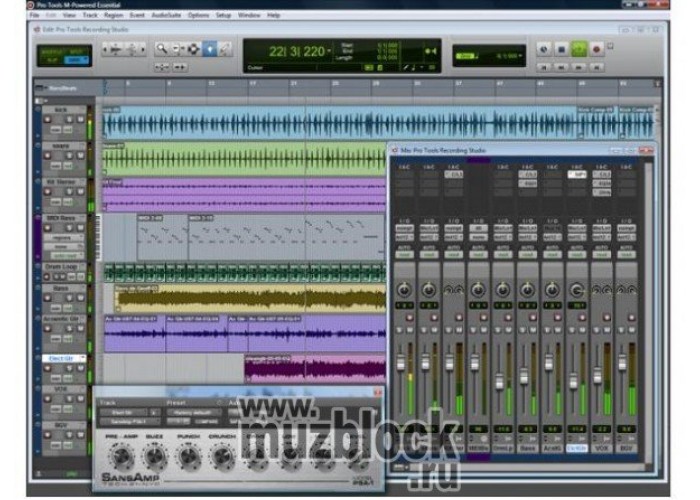Screen dimensions: 700x500
Task: Open the main counter format dropdown arrow
Action: coord(329,51)
